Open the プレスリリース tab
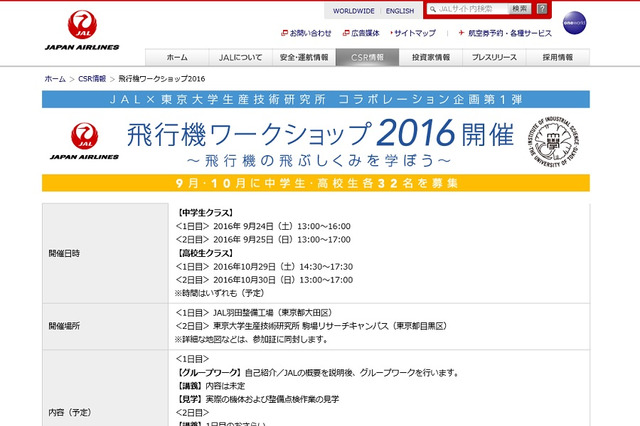 [494, 57]
